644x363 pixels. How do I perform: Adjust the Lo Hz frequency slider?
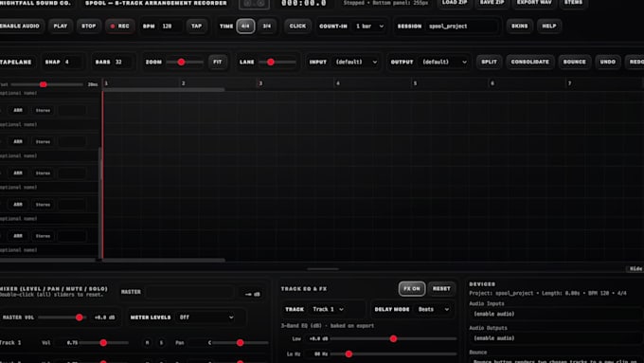(x=393, y=354)
